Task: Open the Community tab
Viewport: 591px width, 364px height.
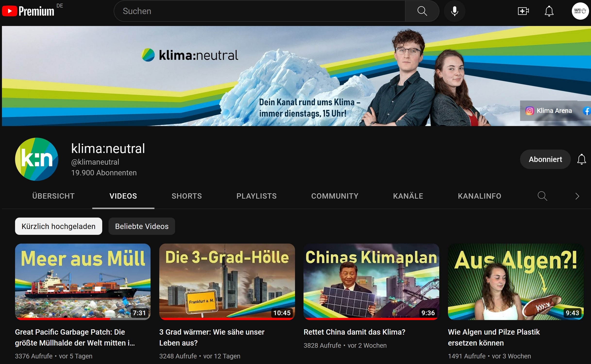Action: pyautogui.click(x=335, y=196)
